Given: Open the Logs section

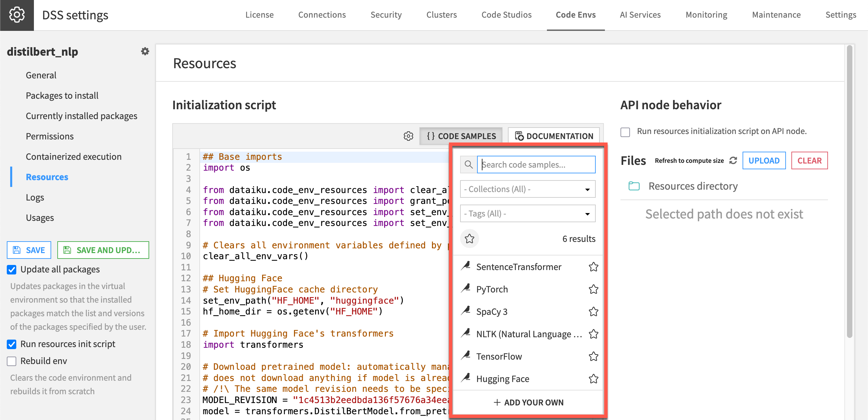Looking at the screenshot, I should (x=35, y=197).
